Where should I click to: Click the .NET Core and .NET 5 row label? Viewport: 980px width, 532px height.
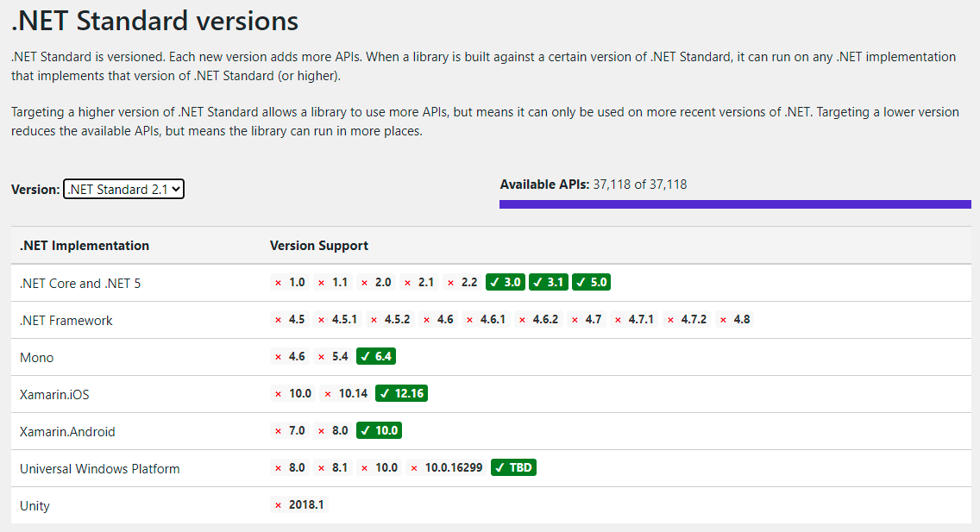point(80,284)
